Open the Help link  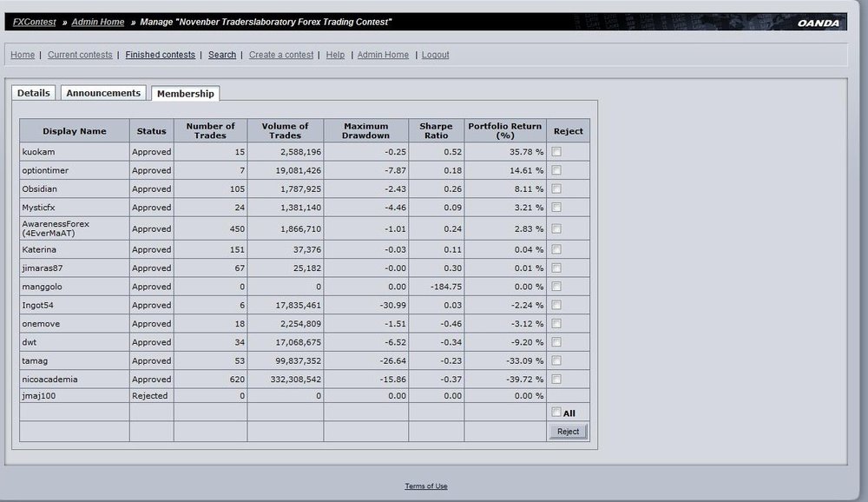click(x=335, y=55)
